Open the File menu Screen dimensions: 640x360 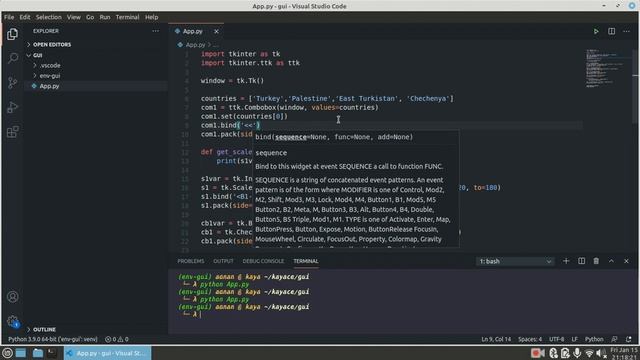pyautogui.click(x=9, y=17)
